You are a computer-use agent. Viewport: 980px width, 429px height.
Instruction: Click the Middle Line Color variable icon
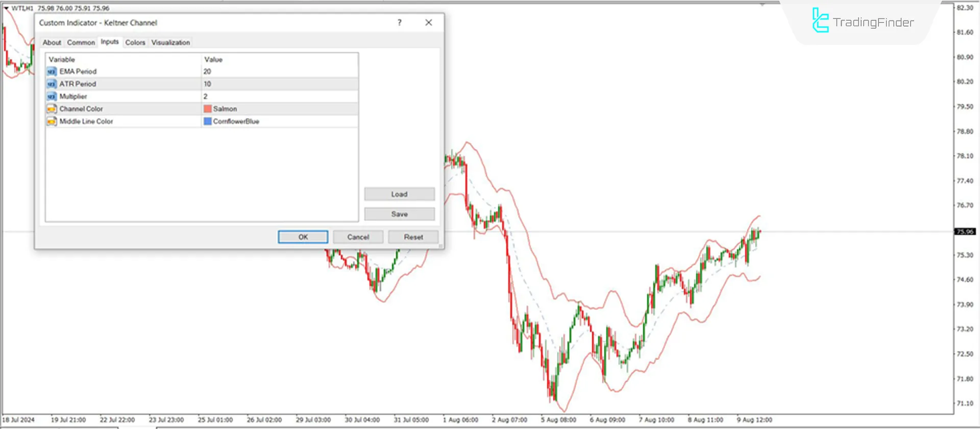[51, 122]
